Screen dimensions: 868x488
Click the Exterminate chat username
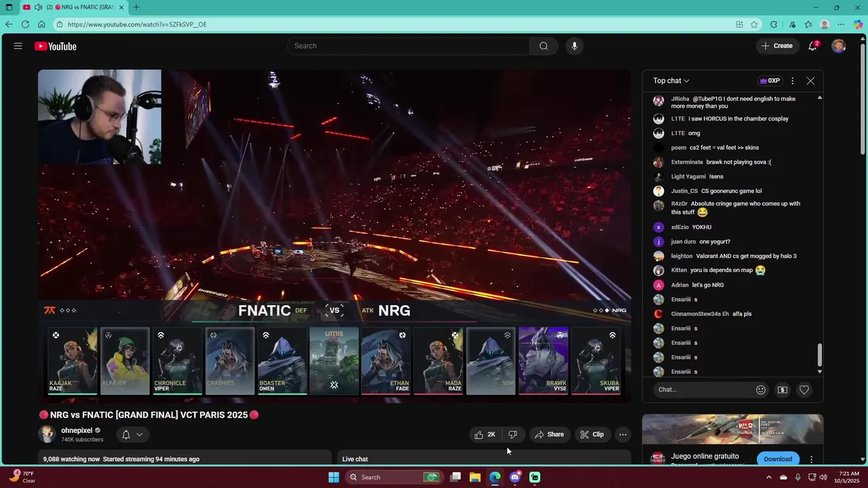pos(687,162)
